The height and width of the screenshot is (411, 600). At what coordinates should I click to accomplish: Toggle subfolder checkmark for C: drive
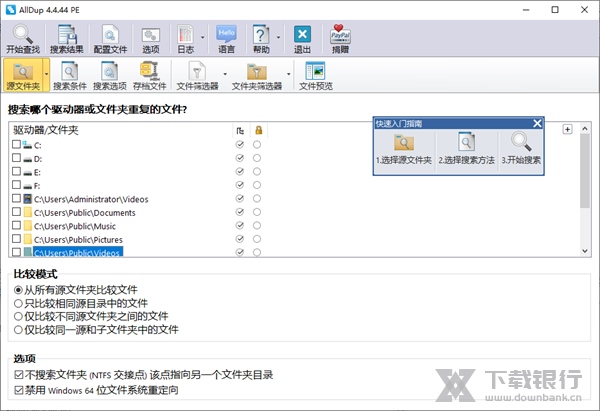point(240,144)
